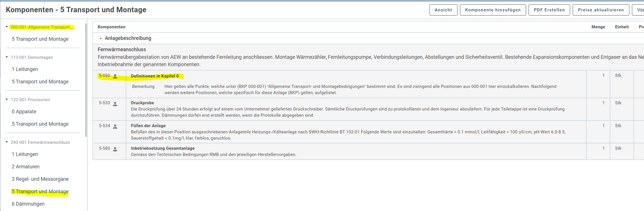
Task: Collapse the 243-001 Fernwärmeanschluss group
Action: point(7,142)
